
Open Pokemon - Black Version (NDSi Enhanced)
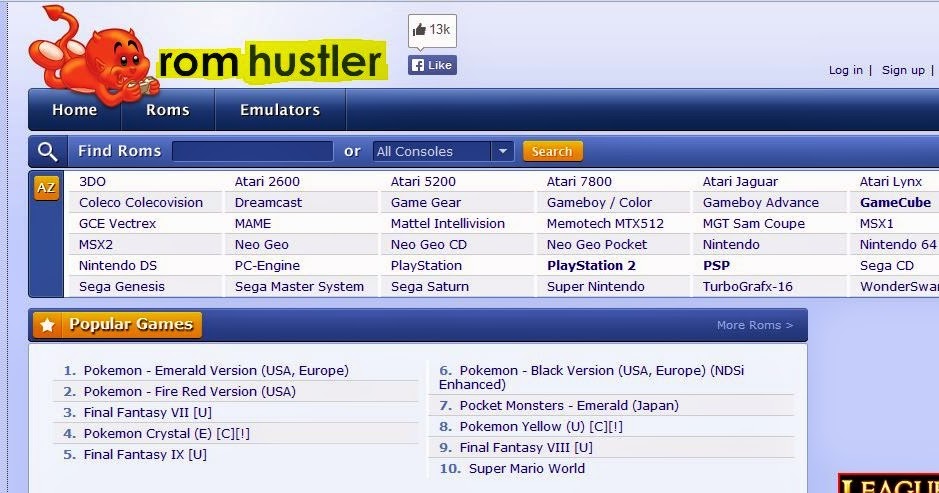click(x=592, y=377)
